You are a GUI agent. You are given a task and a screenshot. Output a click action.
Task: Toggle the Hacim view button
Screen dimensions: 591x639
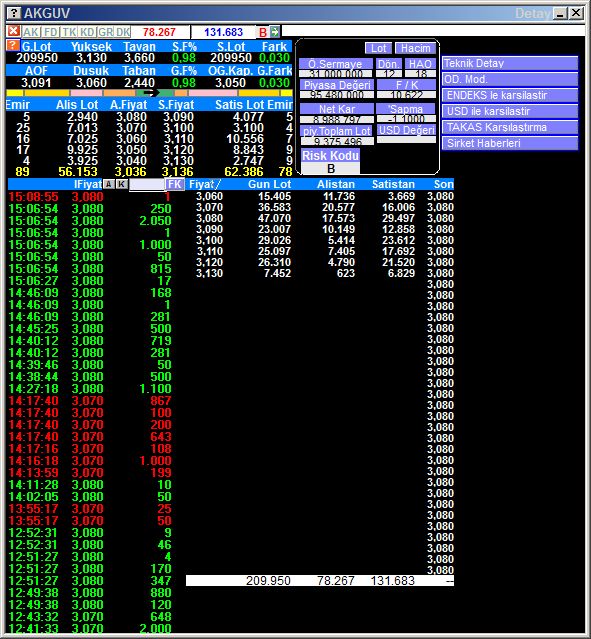(x=415, y=48)
